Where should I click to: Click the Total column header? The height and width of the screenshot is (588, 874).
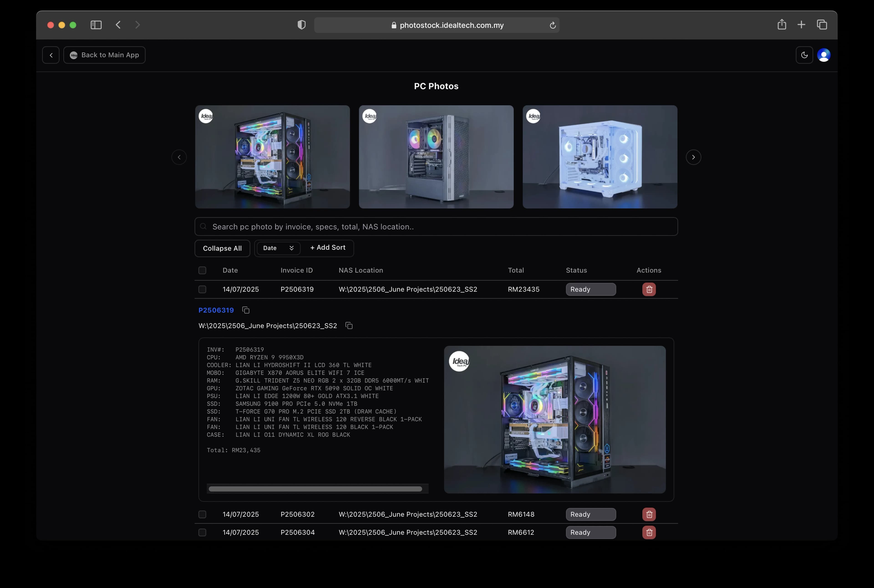(x=516, y=270)
